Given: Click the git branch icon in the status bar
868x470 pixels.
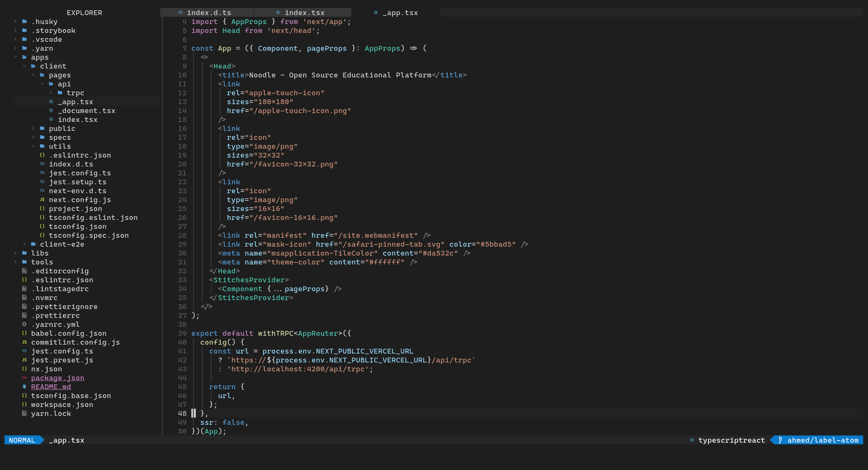Looking at the screenshot, I should point(780,440).
